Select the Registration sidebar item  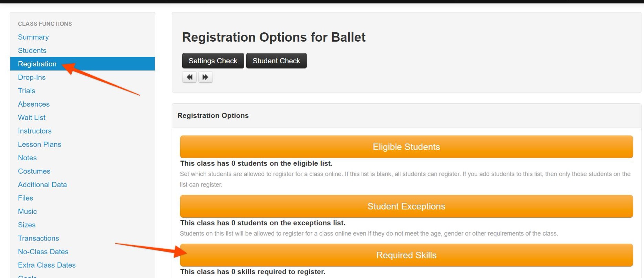click(37, 64)
